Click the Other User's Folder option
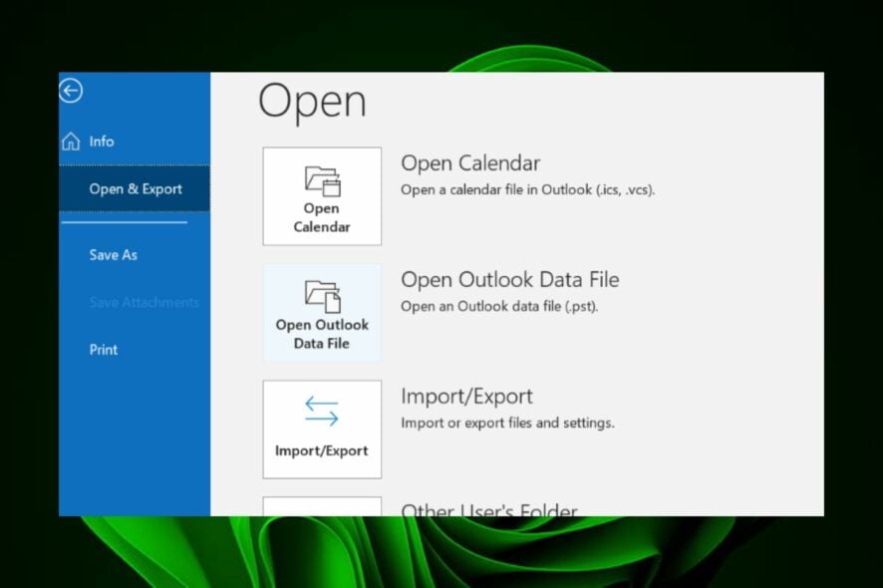 coord(487,510)
